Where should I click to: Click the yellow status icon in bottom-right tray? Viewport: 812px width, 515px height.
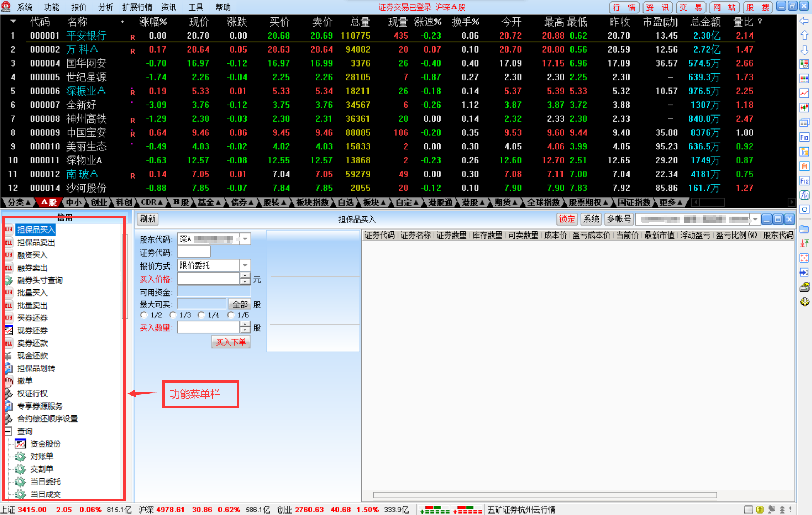[760, 510]
